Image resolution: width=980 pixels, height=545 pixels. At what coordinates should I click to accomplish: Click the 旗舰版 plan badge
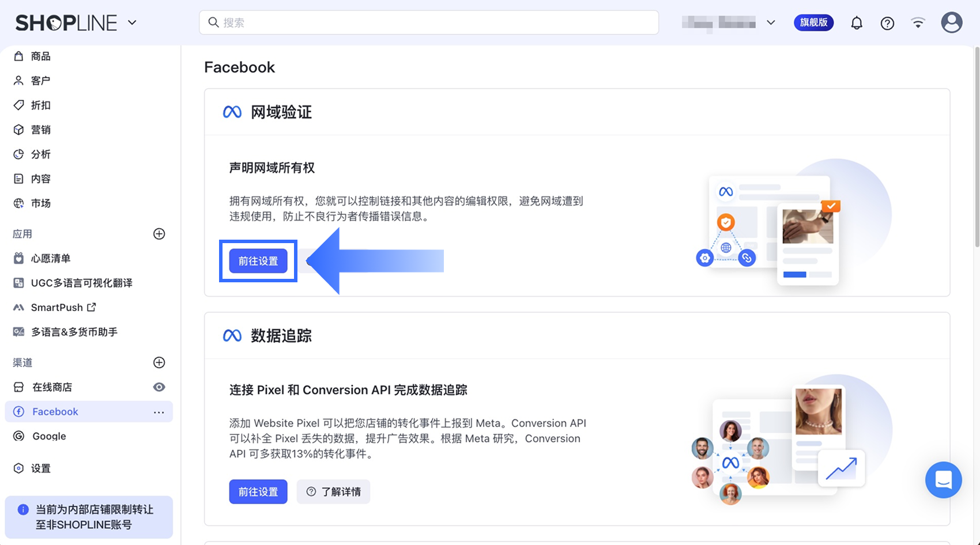[x=813, y=22]
